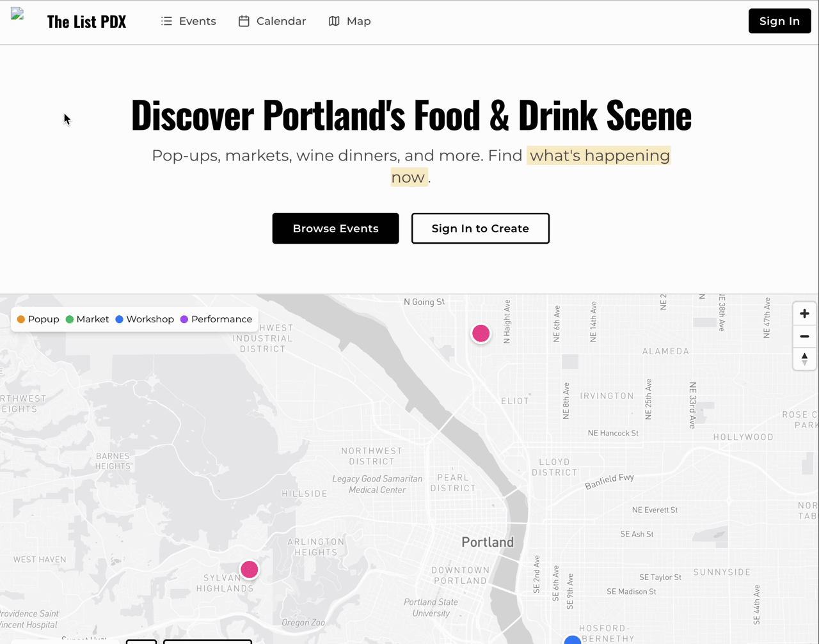Click the orange Popup legend dot
This screenshot has width=819, height=644.
pos(21,319)
